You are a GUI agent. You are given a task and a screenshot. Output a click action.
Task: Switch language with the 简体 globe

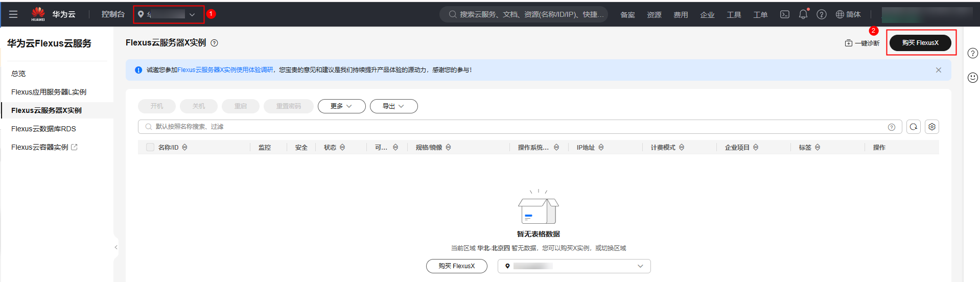[x=848, y=14]
